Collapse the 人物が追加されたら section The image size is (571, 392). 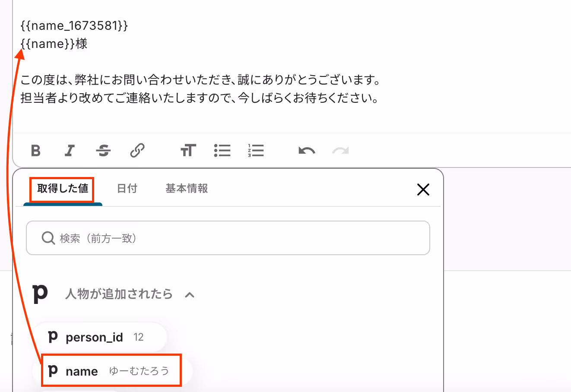[190, 295]
